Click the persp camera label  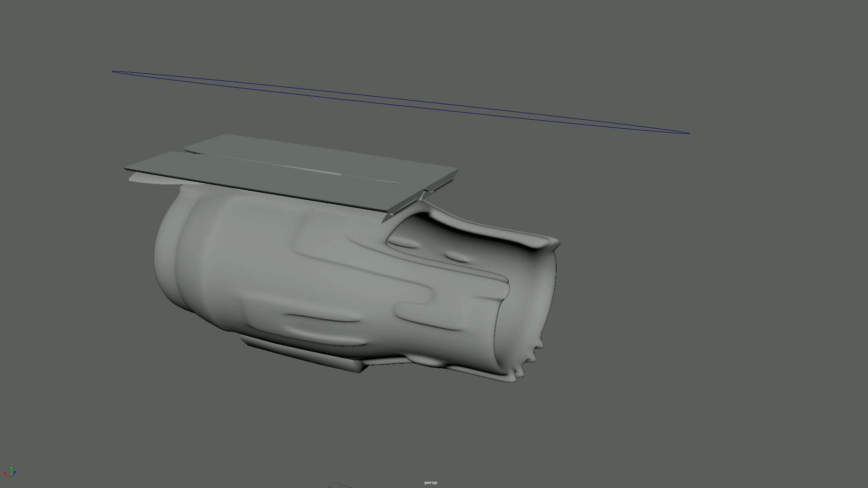pos(430,483)
